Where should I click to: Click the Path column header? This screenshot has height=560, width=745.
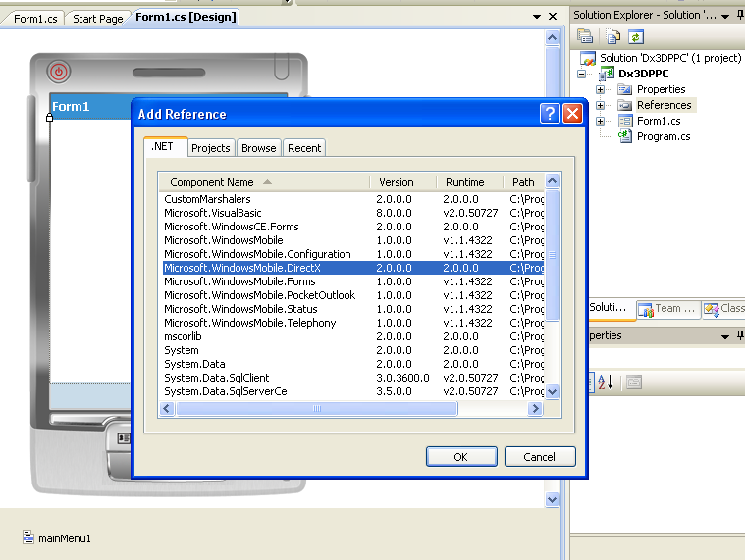523,182
